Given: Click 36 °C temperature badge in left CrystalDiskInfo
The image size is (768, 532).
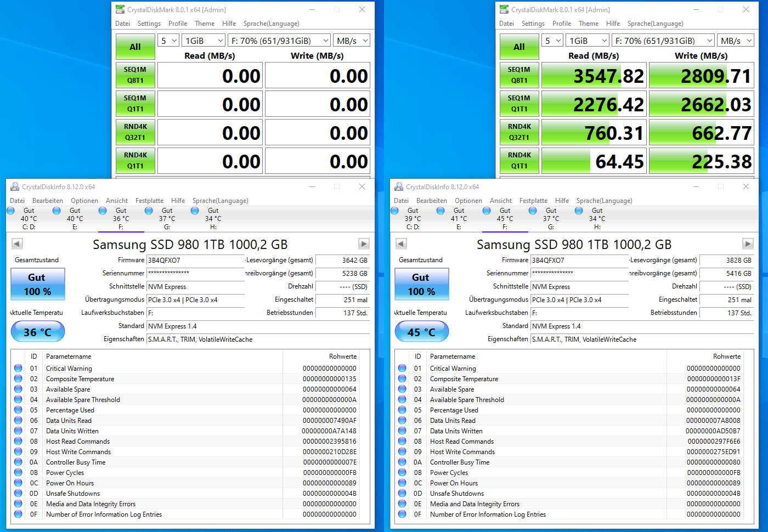Looking at the screenshot, I should pyautogui.click(x=38, y=332).
